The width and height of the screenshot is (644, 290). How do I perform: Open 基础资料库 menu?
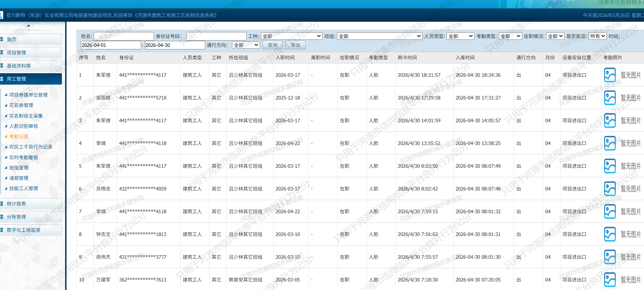pyautogui.click(x=31, y=66)
